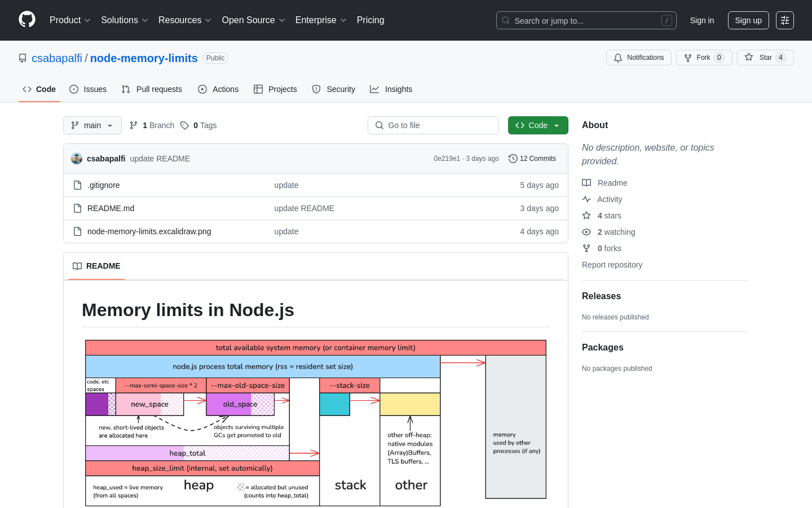This screenshot has width=812, height=508.
Task: Switch to the Issues tab
Action: click(x=88, y=89)
